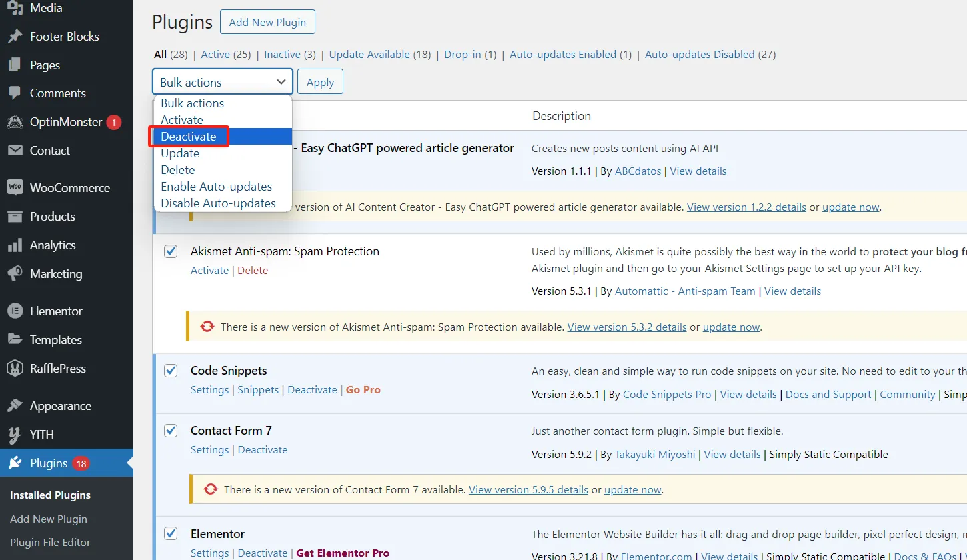Filter plugins by Active
The width and height of the screenshot is (967, 560).
(215, 55)
